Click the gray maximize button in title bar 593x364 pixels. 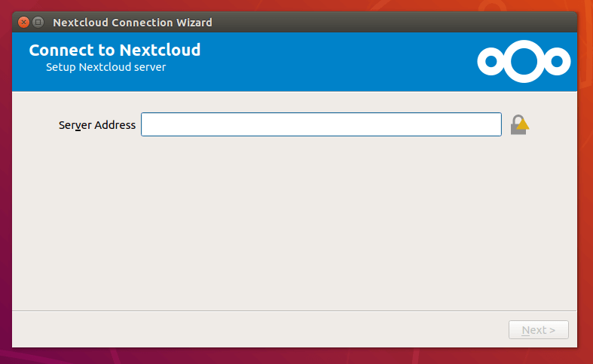pos(38,23)
